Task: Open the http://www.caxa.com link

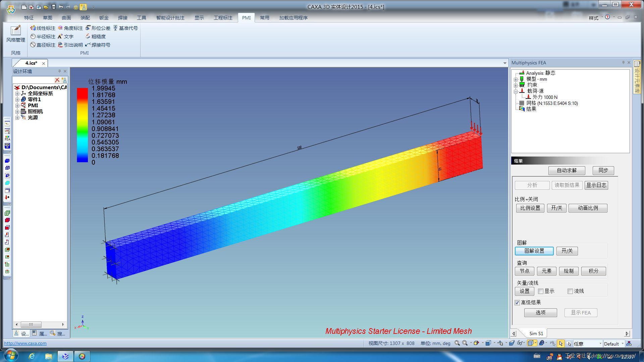Action: 25,343
